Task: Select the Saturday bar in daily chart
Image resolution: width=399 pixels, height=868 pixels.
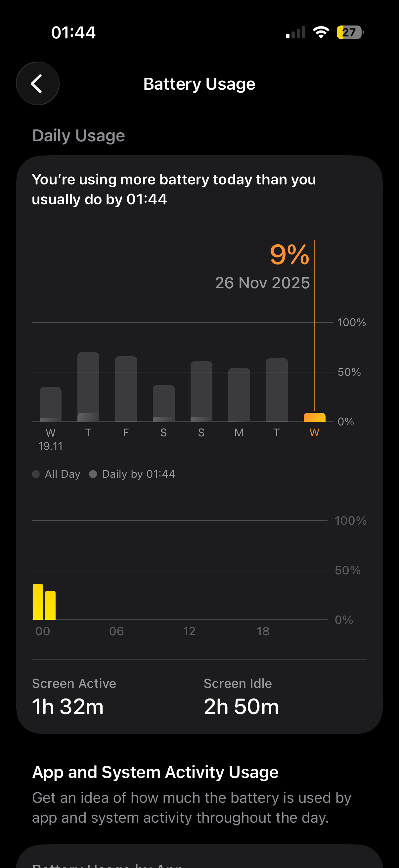Action: (164, 403)
